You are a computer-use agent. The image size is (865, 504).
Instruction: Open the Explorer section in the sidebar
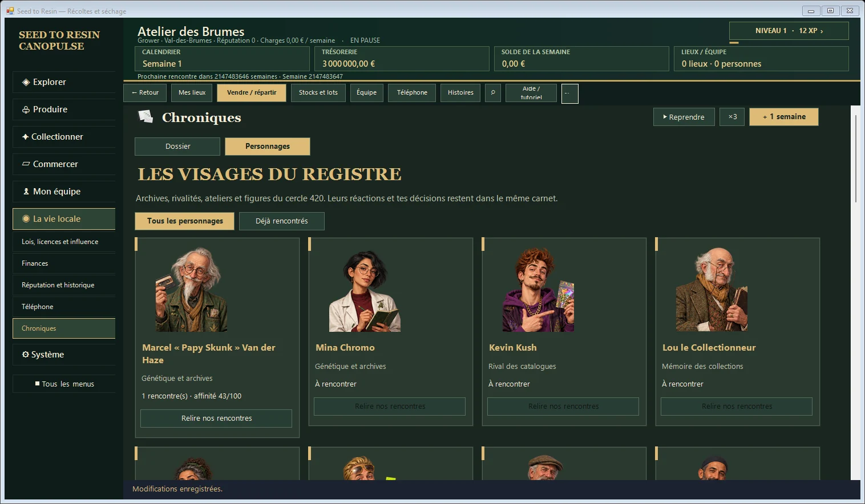point(64,82)
